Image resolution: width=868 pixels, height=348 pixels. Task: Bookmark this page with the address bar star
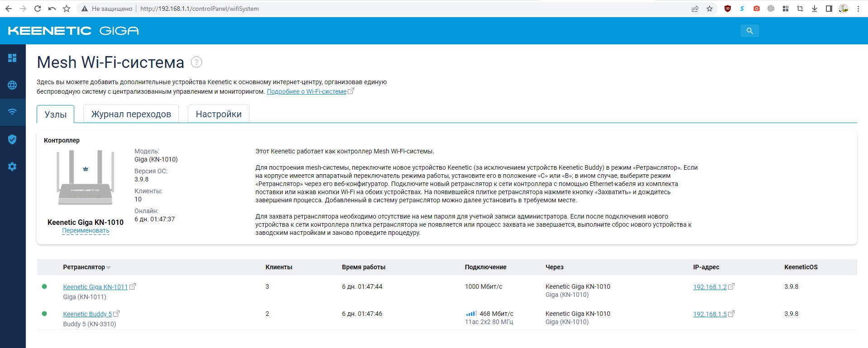click(x=710, y=9)
